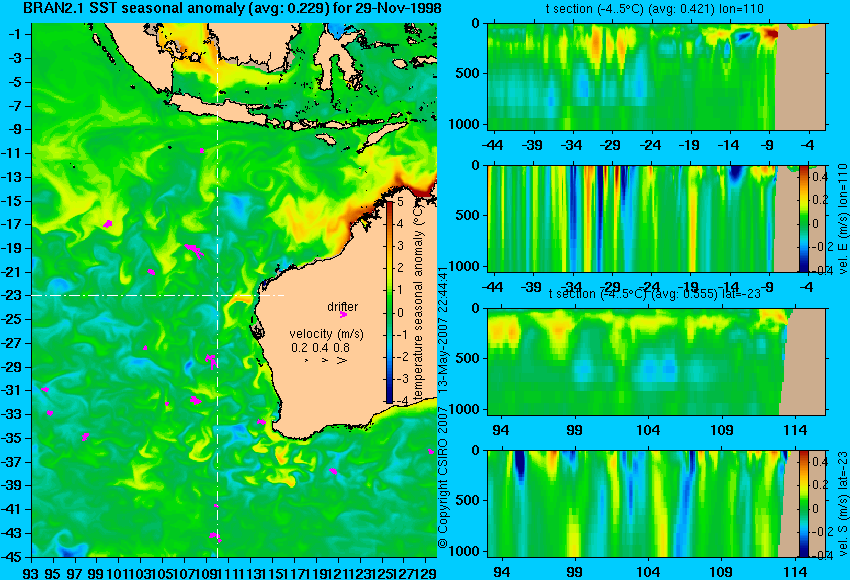Click the '500' depth tick of vel. E section
The height and width of the screenshot is (580, 850).
(468, 215)
